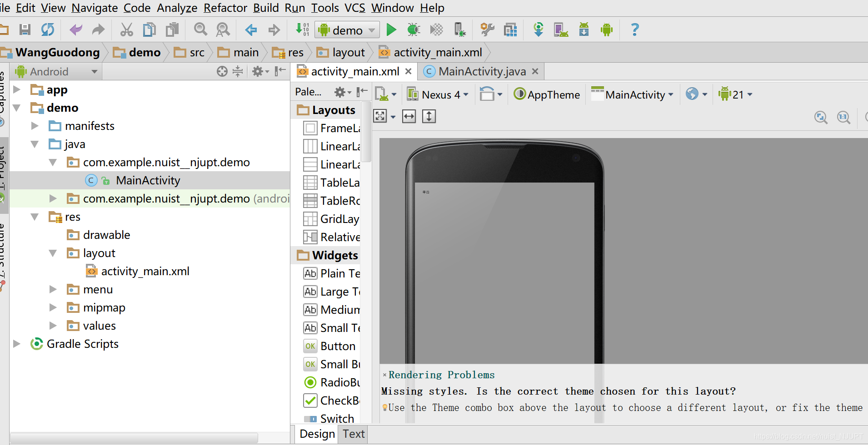Open project settings wrench icon
This screenshot has width=868, height=445.
coord(488,30)
